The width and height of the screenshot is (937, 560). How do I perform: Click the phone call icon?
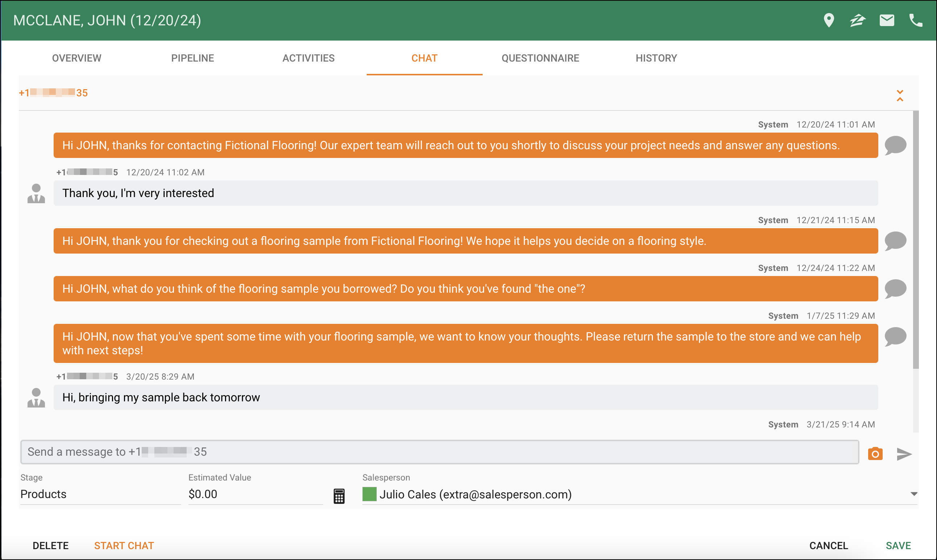click(x=916, y=20)
